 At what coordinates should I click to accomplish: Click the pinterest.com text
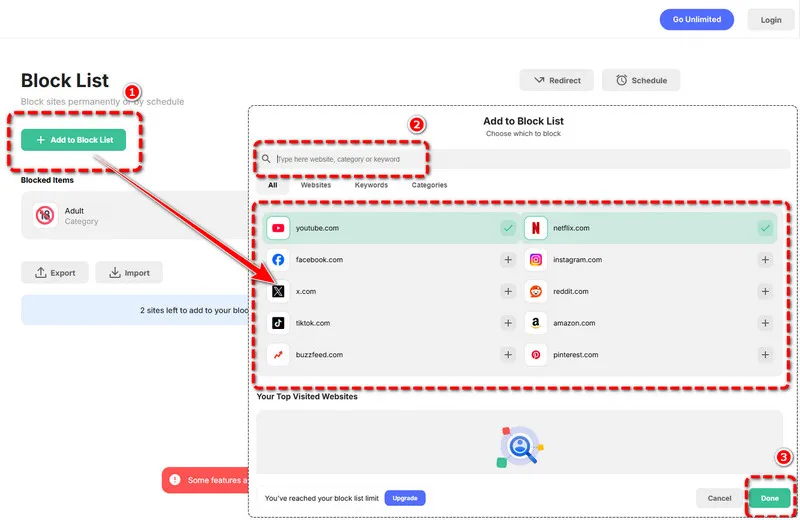576,355
